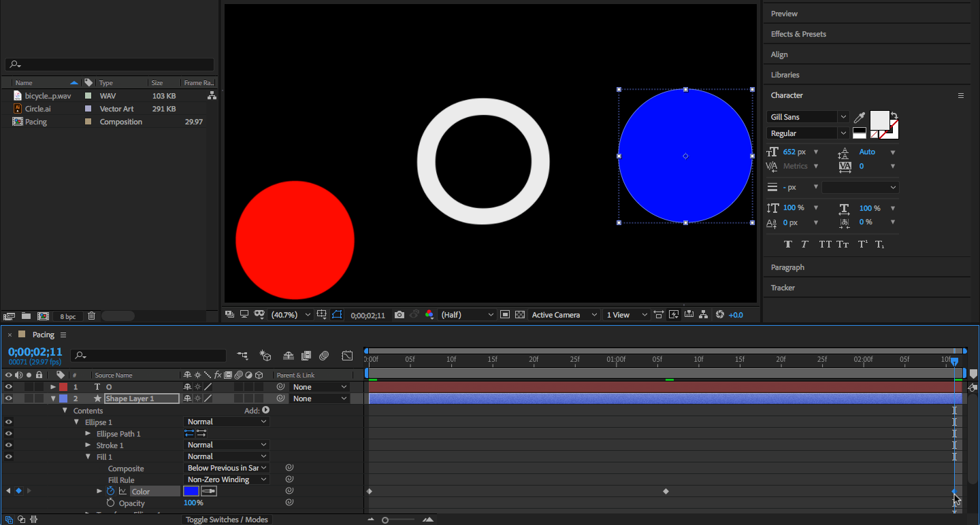
Task: Toggle the transparency grid in viewer
Action: pyautogui.click(x=520, y=315)
